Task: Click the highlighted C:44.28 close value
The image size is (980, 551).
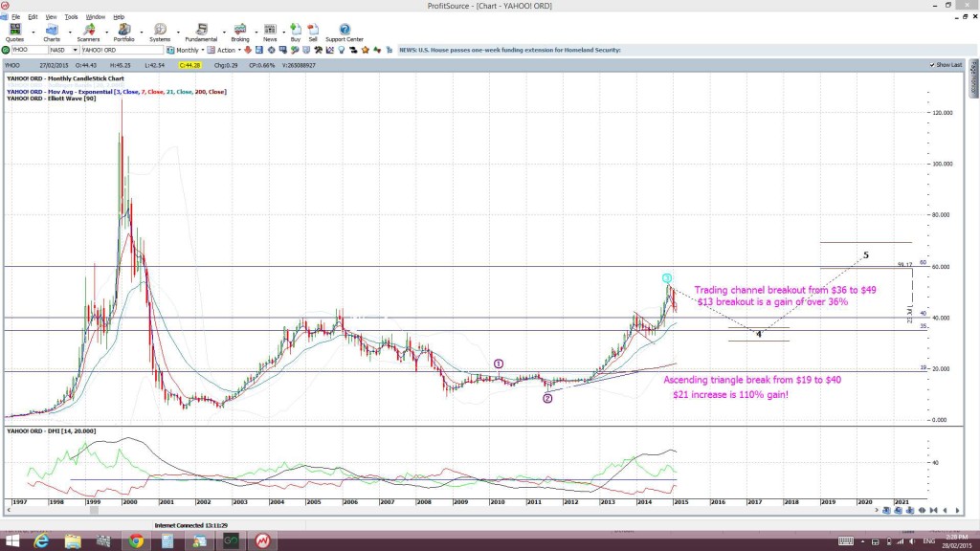Action: click(x=189, y=65)
